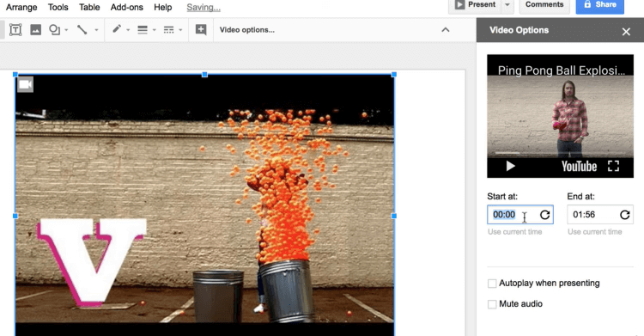Select the Shape tool
Image resolution: width=644 pixels, height=336 pixels.
(x=54, y=29)
